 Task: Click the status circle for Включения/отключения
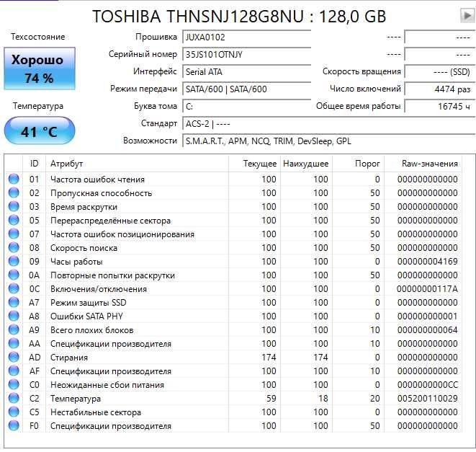[14, 288]
